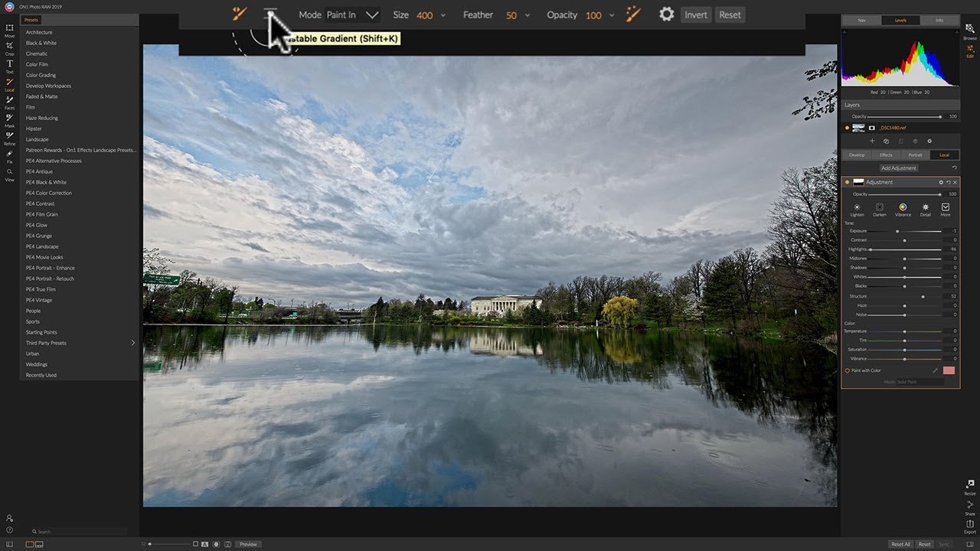This screenshot has width=980, height=551.
Task: Apply the Vibrance adjustment style
Action: [903, 209]
